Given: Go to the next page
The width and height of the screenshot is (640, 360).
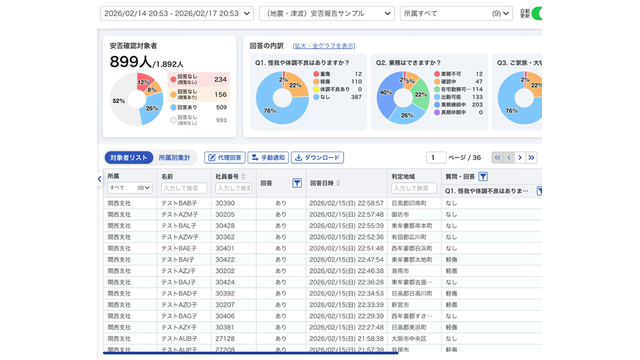Looking at the screenshot, I should 520,158.
